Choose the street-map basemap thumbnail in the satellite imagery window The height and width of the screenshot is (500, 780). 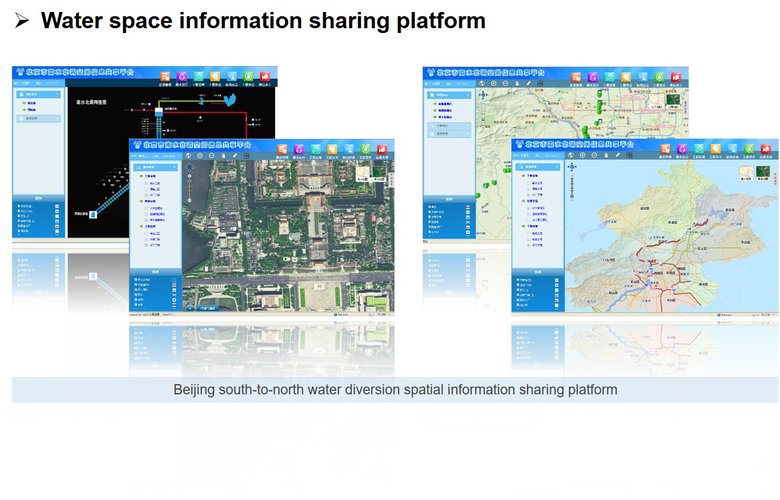coord(362,174)
